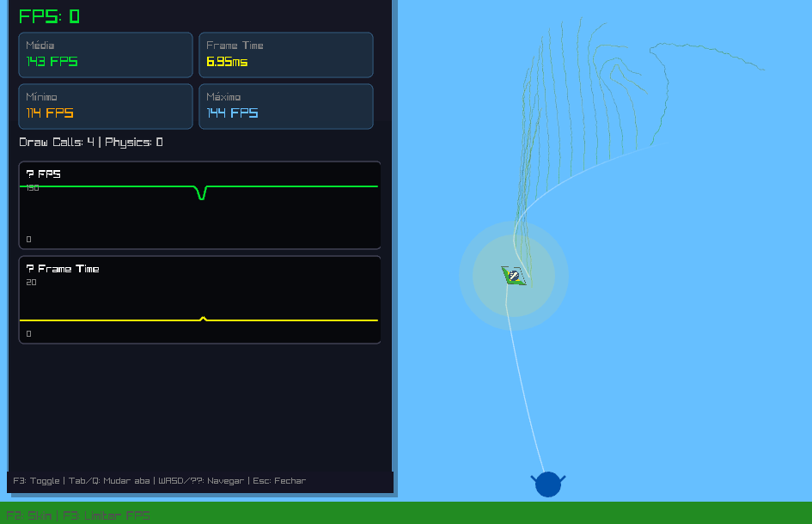812x524 pixels.
Task: Click the blue player character on ground
Action: tap(548, 484)
